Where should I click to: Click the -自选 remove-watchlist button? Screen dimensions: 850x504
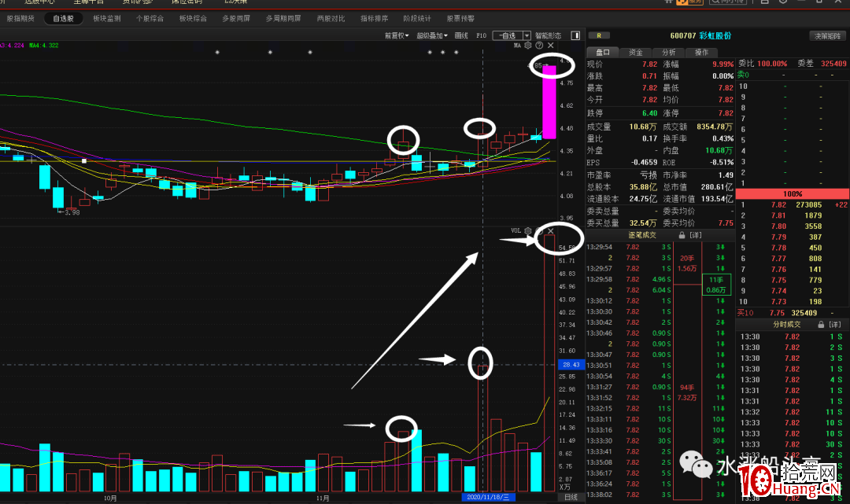point(508,35)
